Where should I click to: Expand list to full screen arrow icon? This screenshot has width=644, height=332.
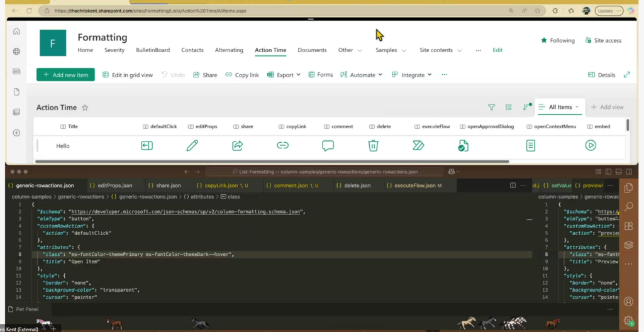pos(627,75)
